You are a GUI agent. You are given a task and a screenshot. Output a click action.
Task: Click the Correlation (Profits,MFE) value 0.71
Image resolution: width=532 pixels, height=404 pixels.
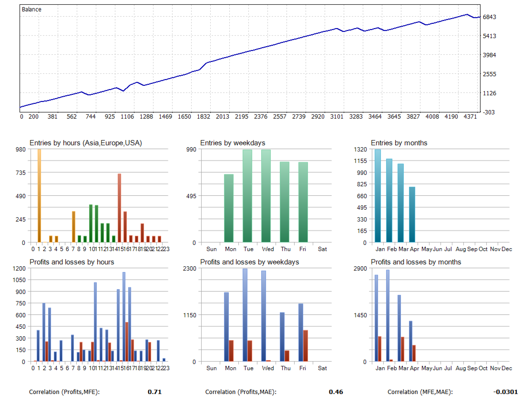click(155, 392)
